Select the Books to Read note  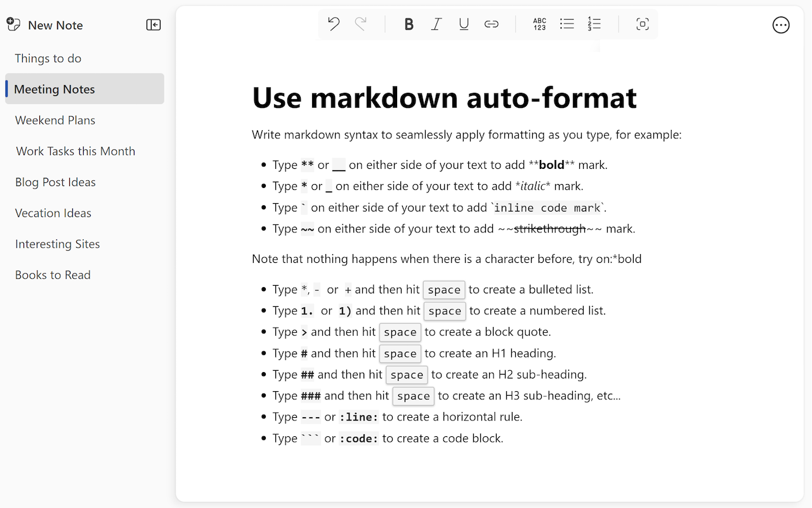(53, 274)
